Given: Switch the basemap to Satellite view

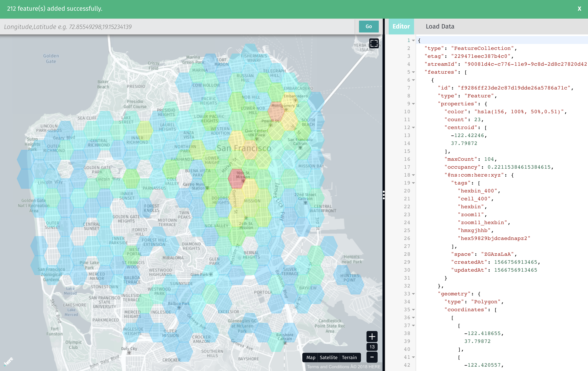Looking at the screenshot, I should [x=328, y=357].
